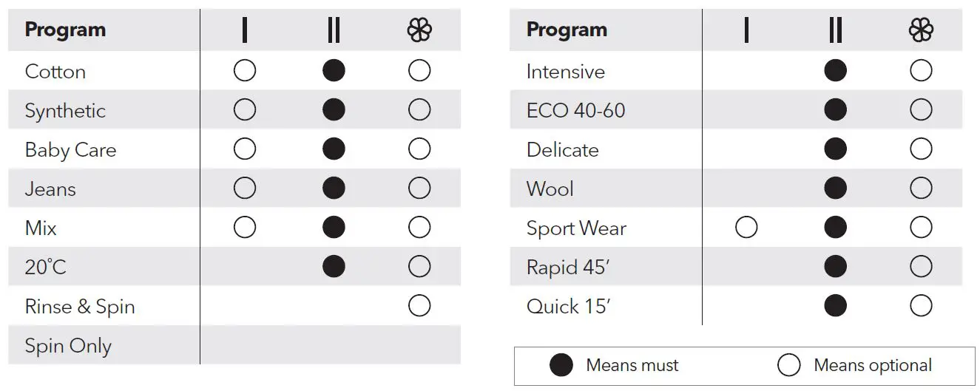
Task: Click the Baby Care program label
Action: pos(70,150)
